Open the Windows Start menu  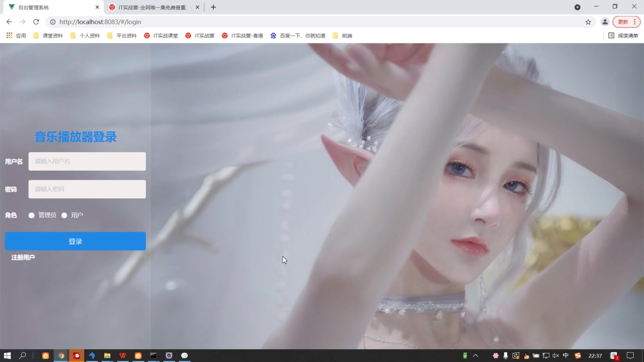[x=7, y=355]
